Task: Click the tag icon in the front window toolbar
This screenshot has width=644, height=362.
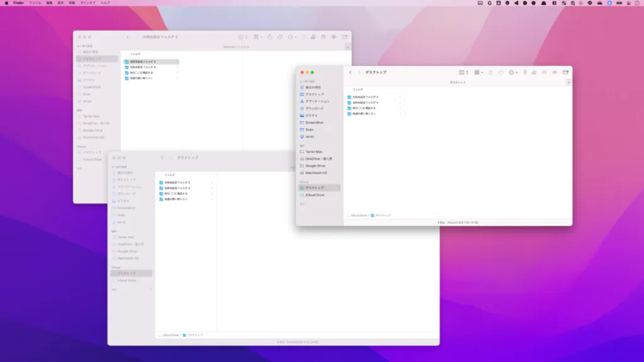Action: coord(501,72)
